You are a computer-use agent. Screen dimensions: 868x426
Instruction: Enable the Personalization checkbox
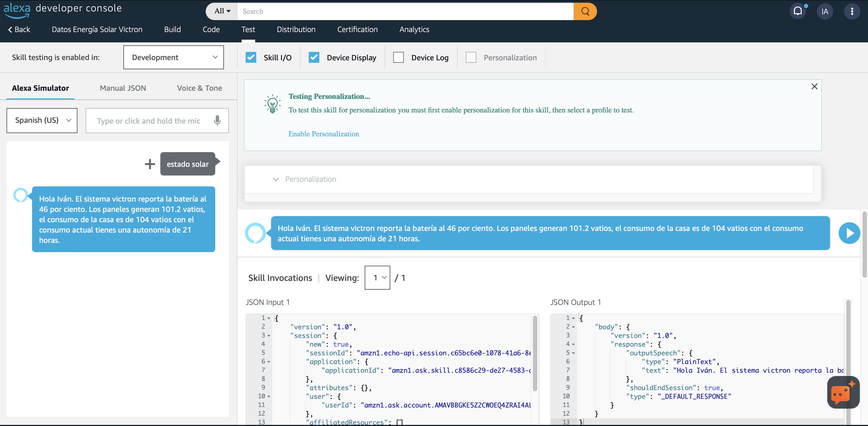pyautogui.click(x=471, y=57)
